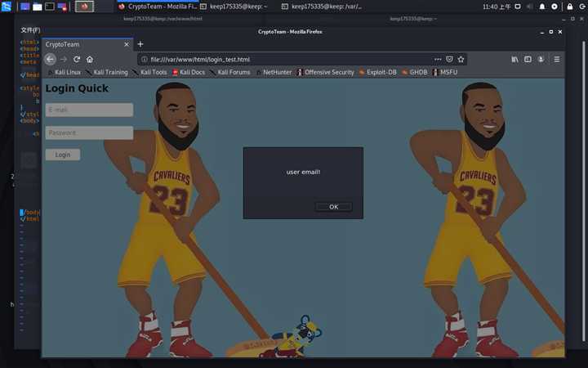Click the panel icon right of the terminal launcher
This screenshot has height=368, width=588.
[x=62, y=7]
